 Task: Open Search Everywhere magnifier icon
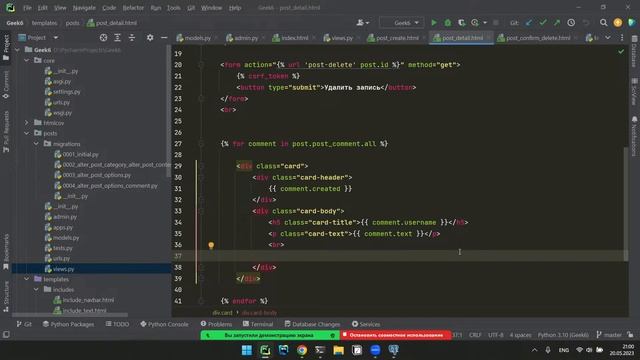click(603, 23)
